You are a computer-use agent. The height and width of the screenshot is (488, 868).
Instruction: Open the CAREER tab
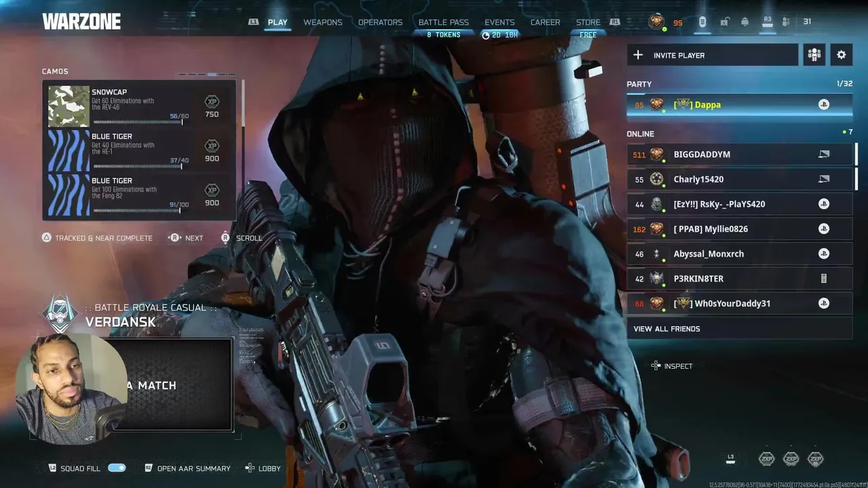[x=545, y=22]
